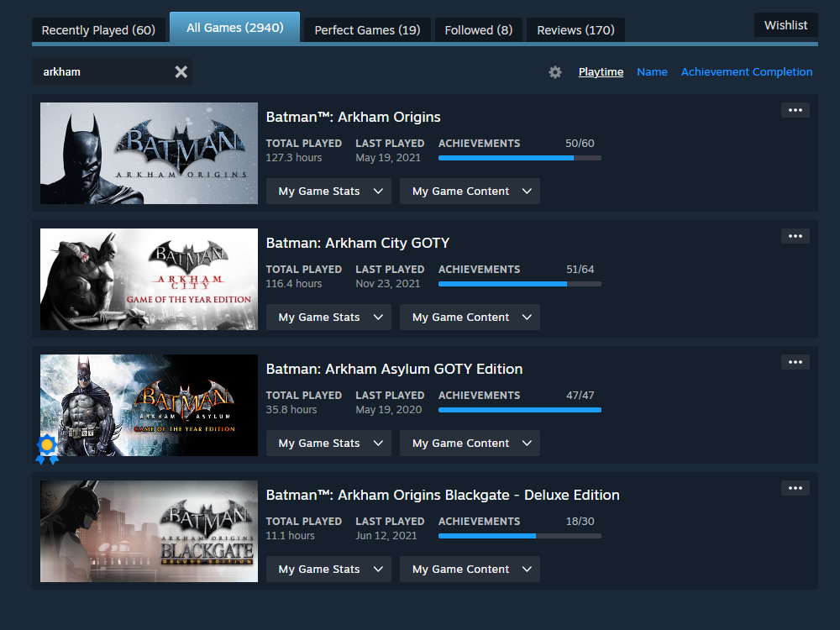840x630 pixels.
Task: Click the 18/30 achievements count
Action: pos(580,521)
